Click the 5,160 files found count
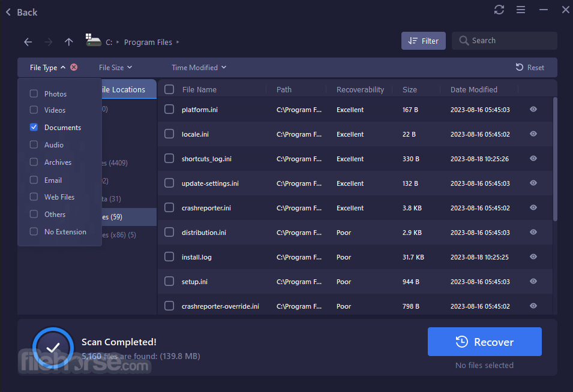The height and width of the screenshot is (392, 573). point(91,356)
